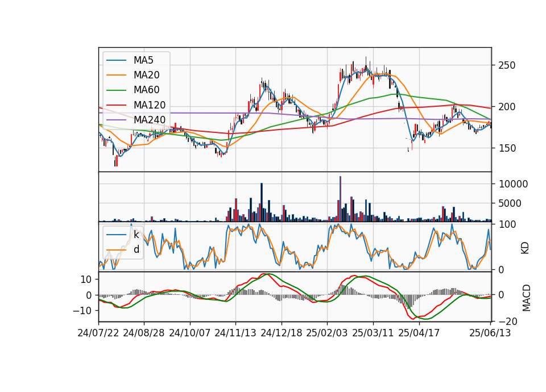Click the MA240 legend label
The image size is (546, 392).
coord(150,120)
